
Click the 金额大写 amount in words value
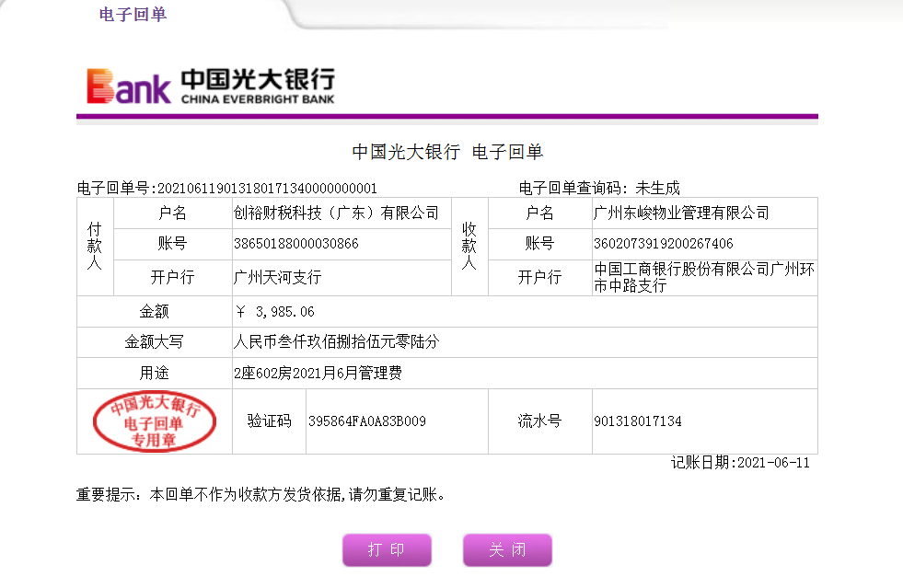[337, 342]
